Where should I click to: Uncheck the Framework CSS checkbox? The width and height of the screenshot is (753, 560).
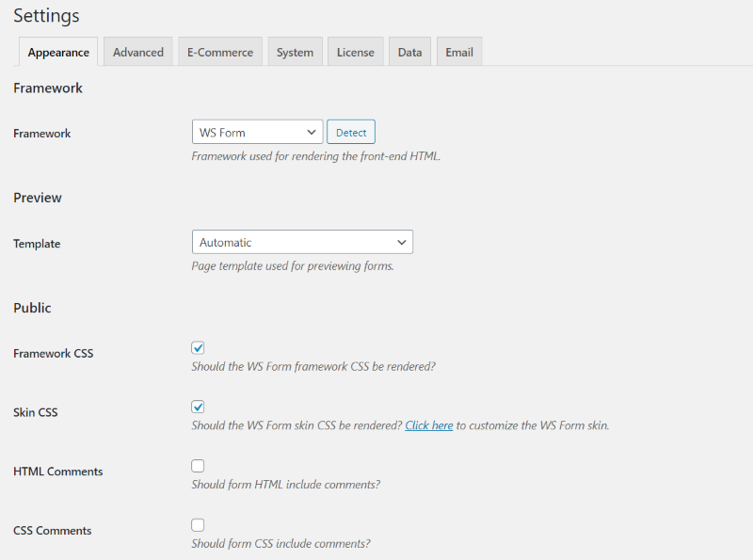198,347
